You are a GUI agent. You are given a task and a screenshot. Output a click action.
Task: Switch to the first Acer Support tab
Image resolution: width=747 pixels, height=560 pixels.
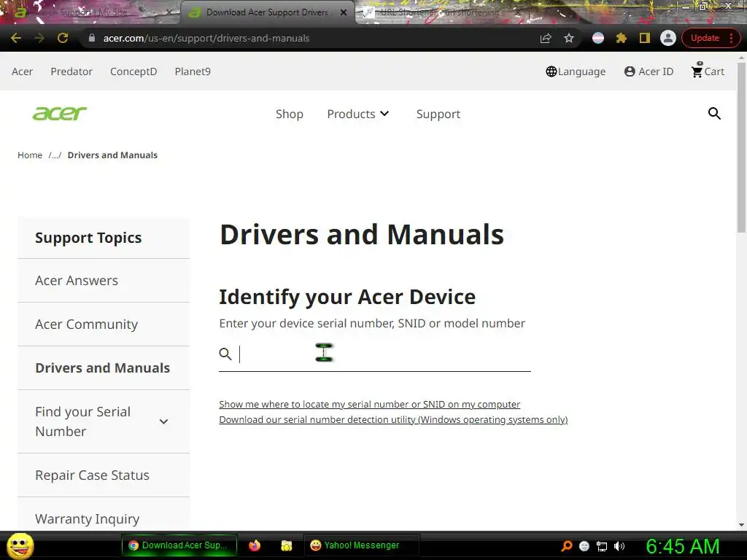point(83,12)
